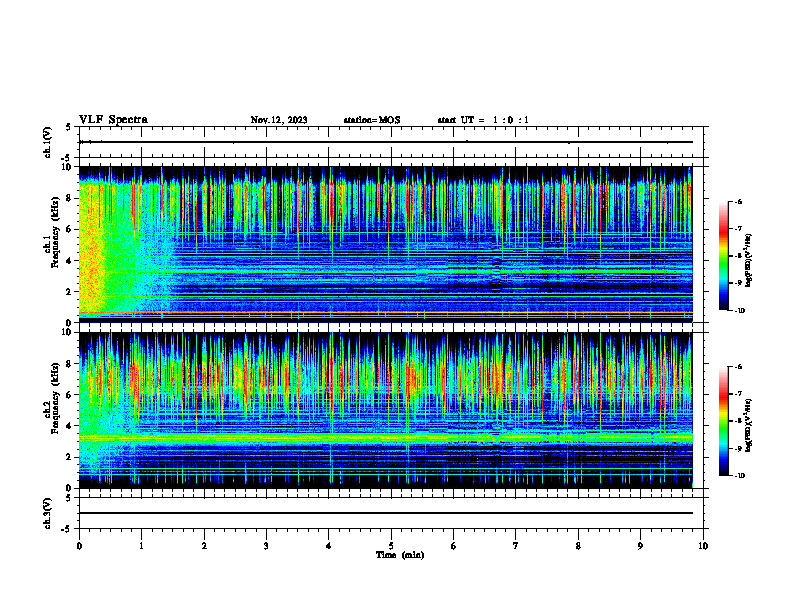This screenshot has height=612, width=792.
Task: Click the ch.1 spectrogram color scale bar
Action: (x=723, y=256)
